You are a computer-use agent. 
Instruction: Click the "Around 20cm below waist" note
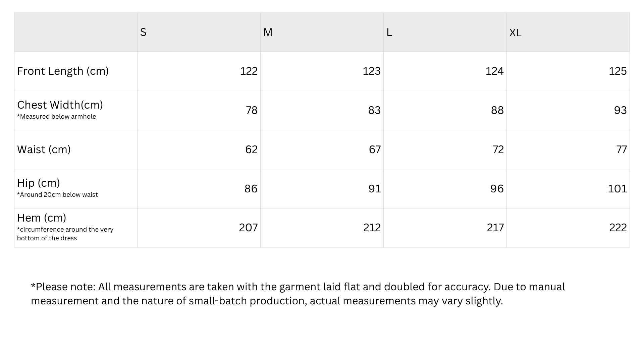[x=57, y=195]
